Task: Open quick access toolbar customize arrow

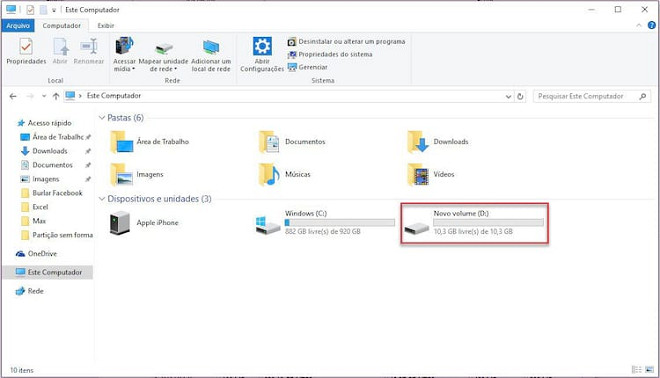Action: click(x=54, y=10)
